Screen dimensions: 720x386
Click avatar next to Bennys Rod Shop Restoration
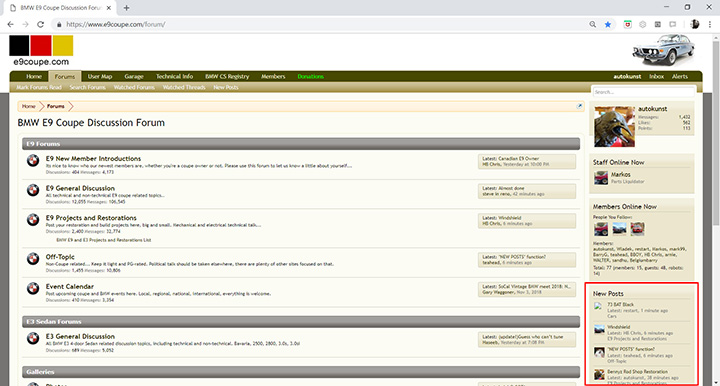pos(599,375)
